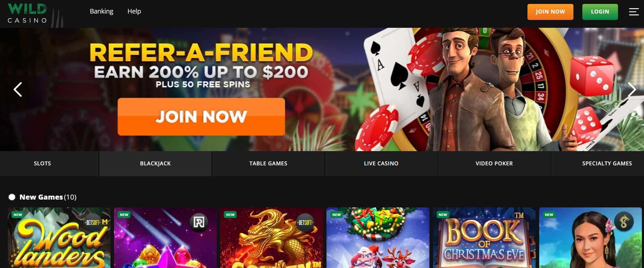
Task: Show previous banner with left arrow
Action: tap(18, 89)
